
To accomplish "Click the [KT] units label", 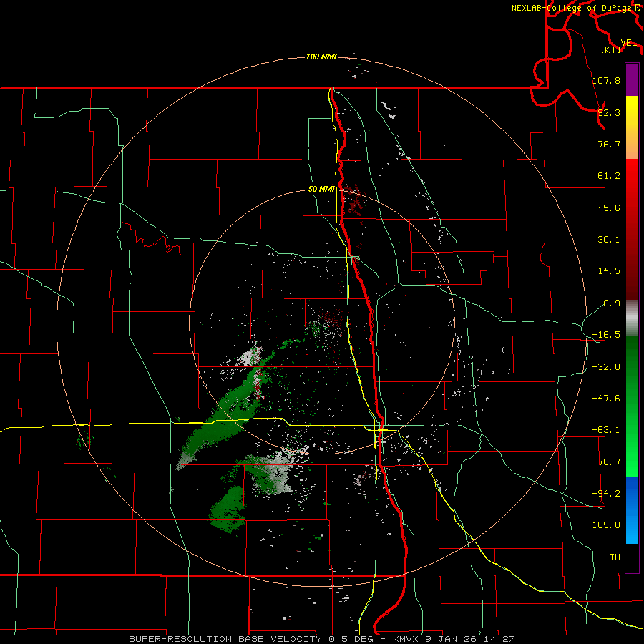I will (611, 49).
